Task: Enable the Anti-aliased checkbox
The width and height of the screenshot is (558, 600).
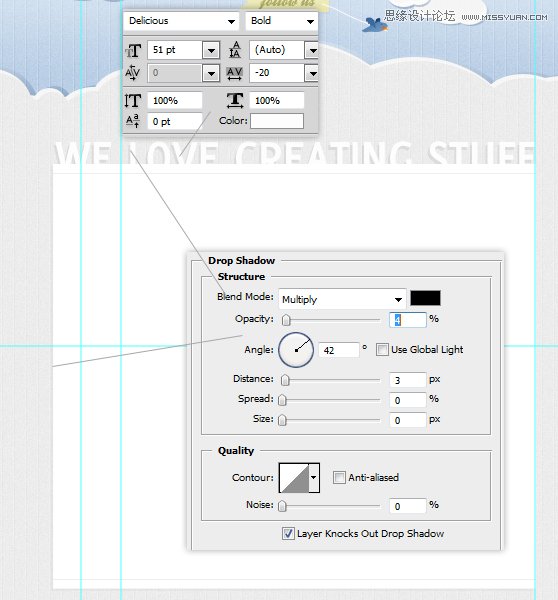Action: point(339,477)
